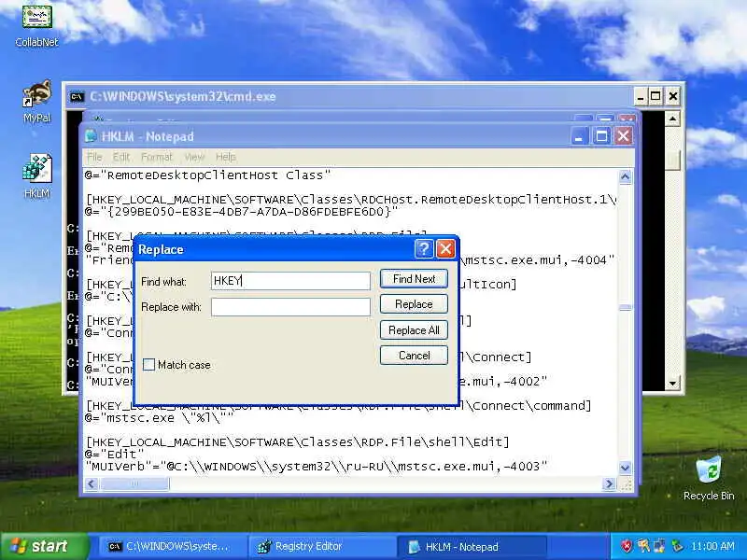
Task: Click Notepad vertical scrollbar down arrow
Action: pyautogui.click(x=626, y=468)
